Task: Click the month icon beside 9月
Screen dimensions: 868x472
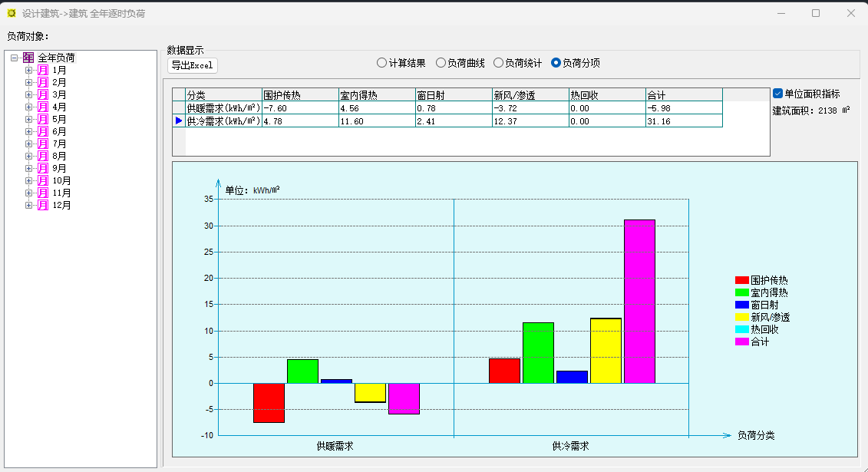Action: coord(43,168)
